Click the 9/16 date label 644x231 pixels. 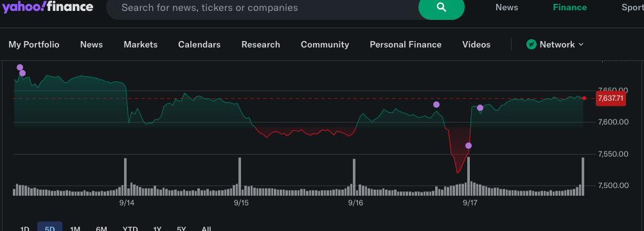(355, 203)
